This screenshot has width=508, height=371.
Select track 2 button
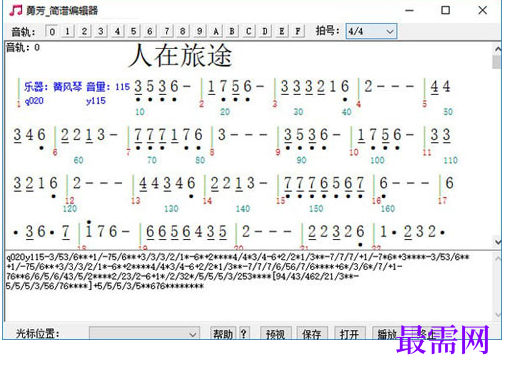click(x=84, y=32)
